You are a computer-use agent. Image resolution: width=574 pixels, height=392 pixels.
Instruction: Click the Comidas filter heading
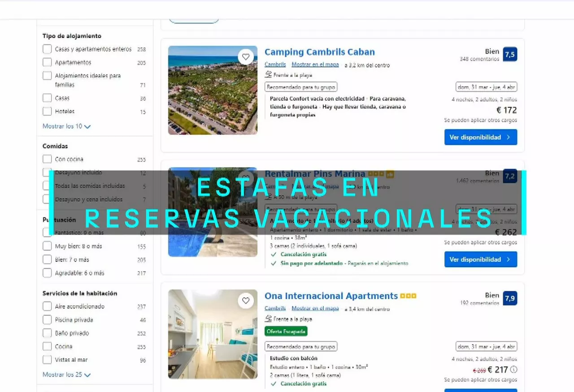[55, 146]
